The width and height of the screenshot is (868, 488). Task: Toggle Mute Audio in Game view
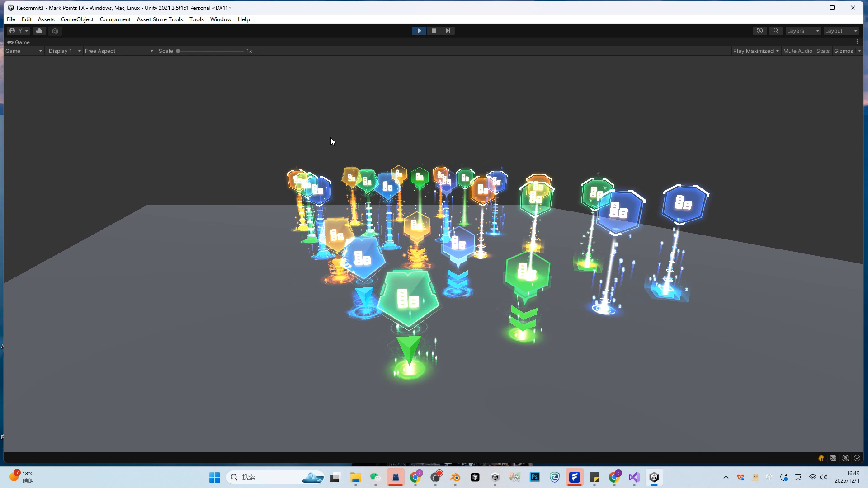[797, 51]
